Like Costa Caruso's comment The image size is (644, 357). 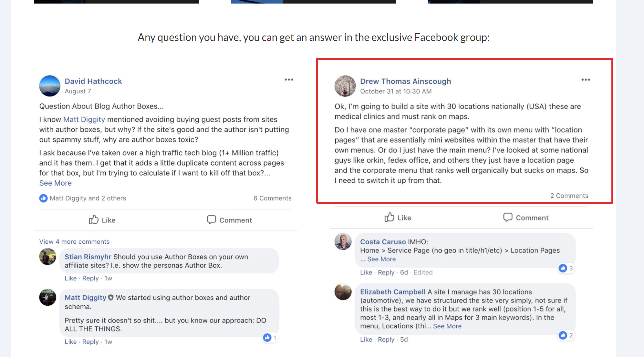point(366,272)
